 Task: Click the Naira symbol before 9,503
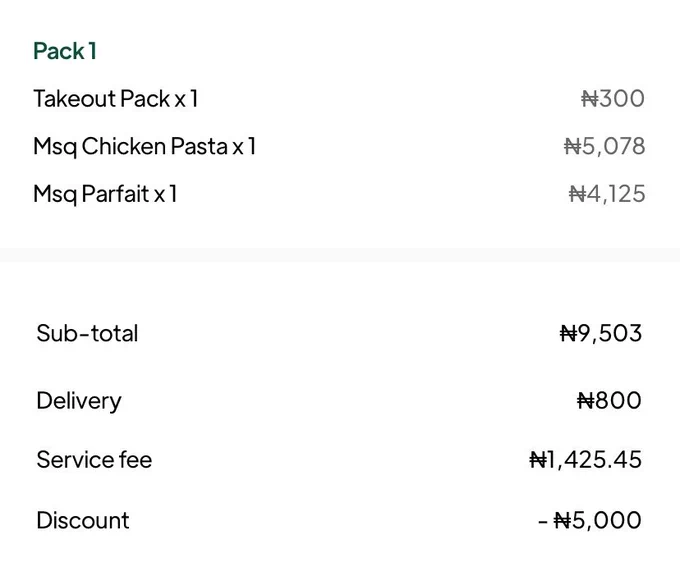(569, 334)
